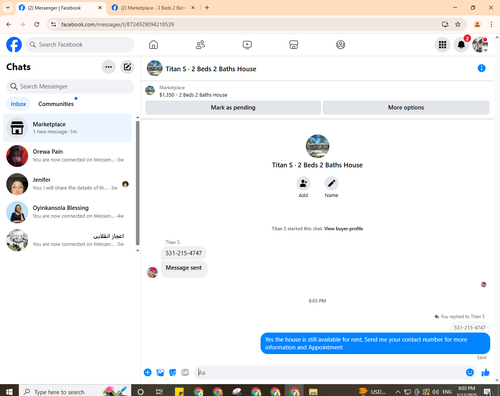Image resolution: width=500 pixels, height=396 pixels.
Task: Open conversation information icon
Action: [x=481, y=68]
